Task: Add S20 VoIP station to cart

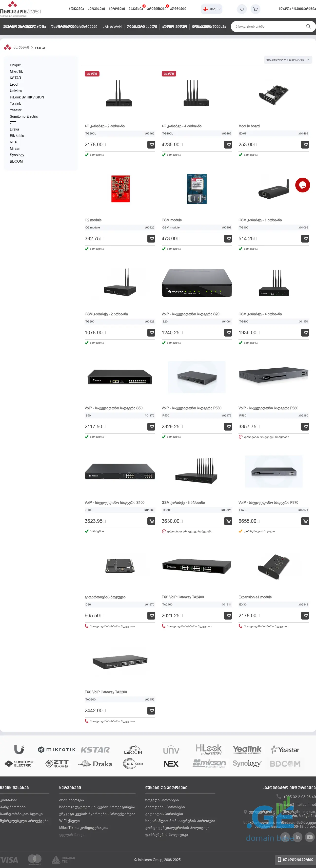Action: pyautogui.click(x=228, y=333)
